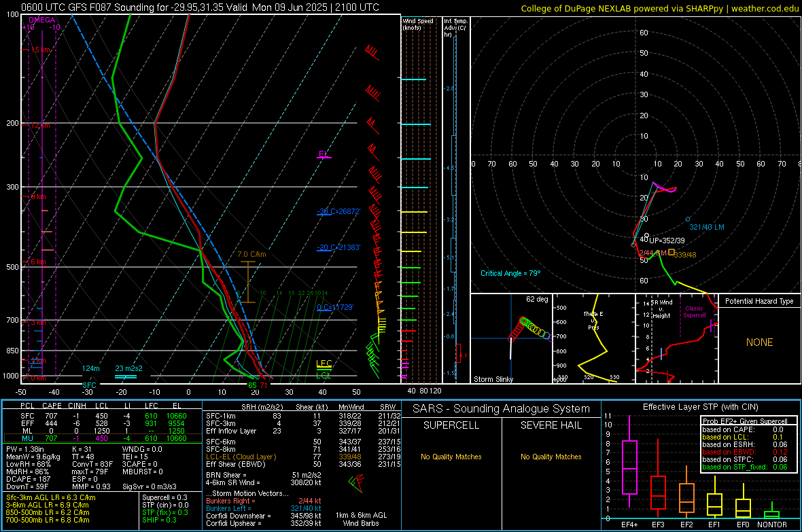The height and width of the screenshot is (532, 802).
Task: Click the 9 km height marker
Action: pos(38,196)
